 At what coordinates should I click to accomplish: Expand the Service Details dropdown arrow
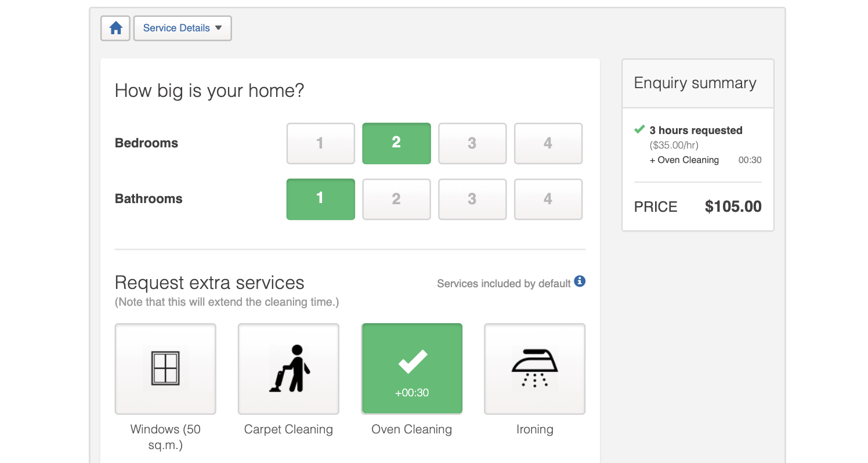[219, 28]
